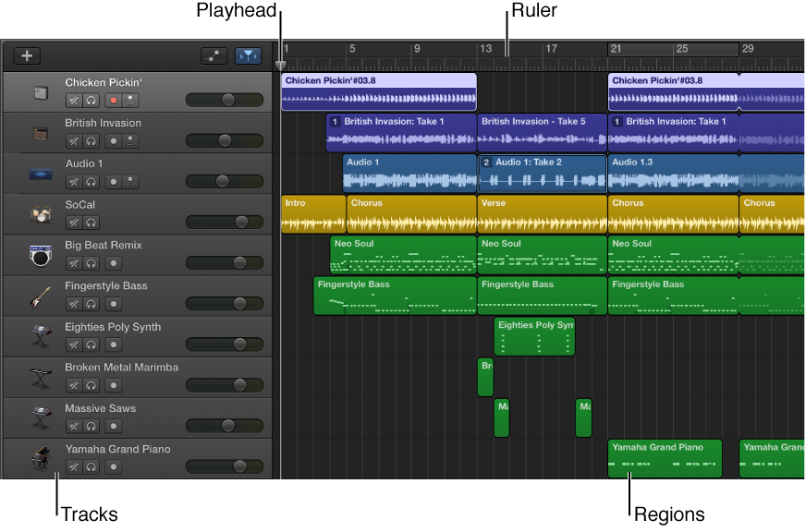The image size is (806, 532).
Task: Select the Chicken Pickin' guitar amp track icon
Action: pyautogui.click(x=39, y=92)
